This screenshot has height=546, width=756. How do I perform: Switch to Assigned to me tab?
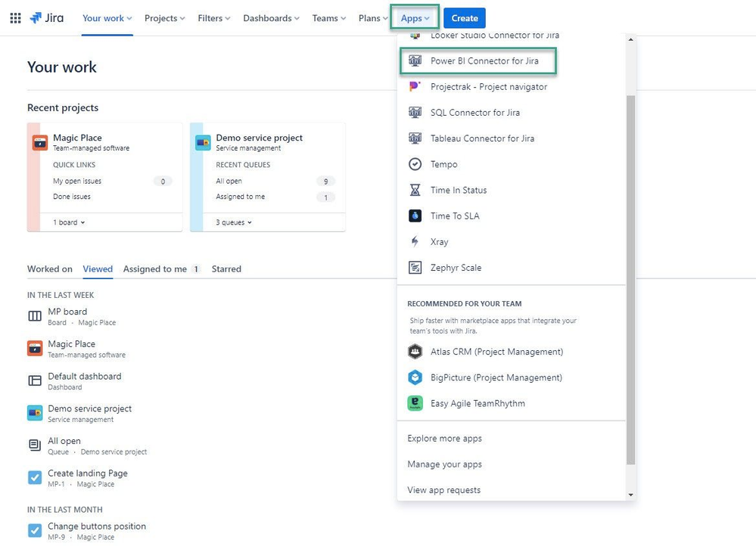tap(162, 269)
